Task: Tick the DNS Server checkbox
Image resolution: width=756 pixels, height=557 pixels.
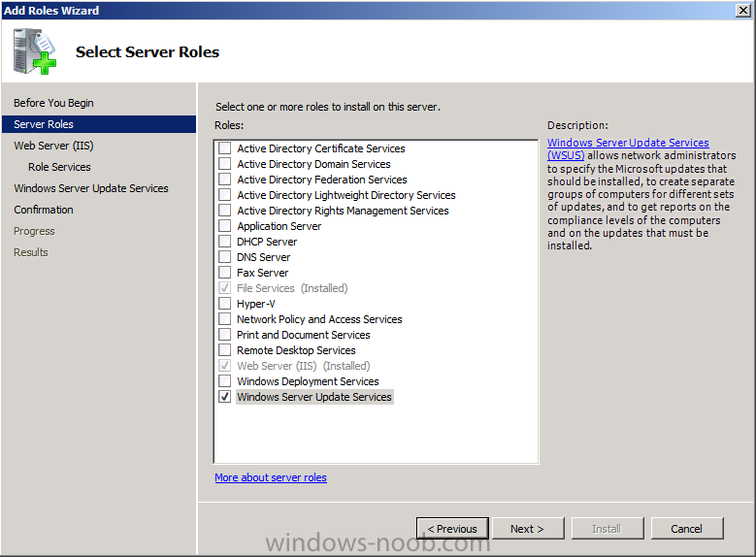Action: coord(225,256)
